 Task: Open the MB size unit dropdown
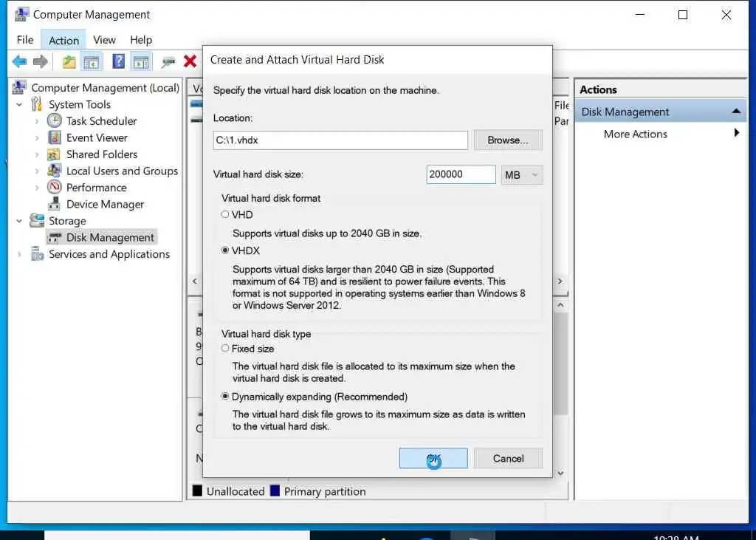(x=522, y=174)
